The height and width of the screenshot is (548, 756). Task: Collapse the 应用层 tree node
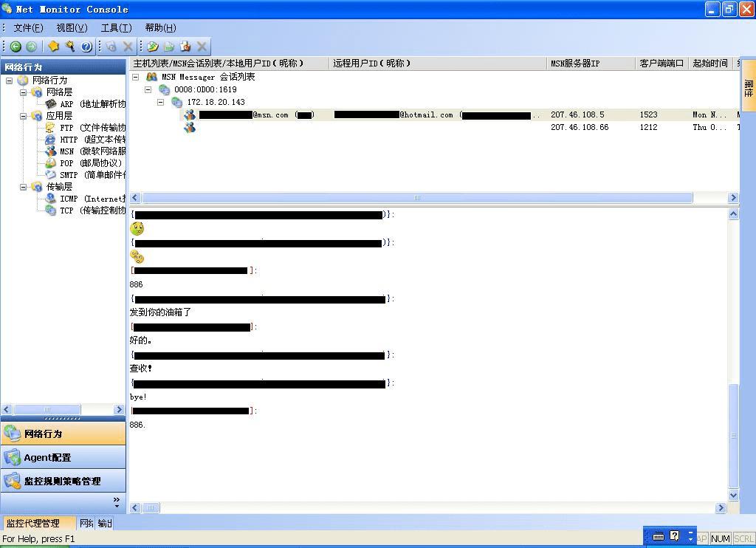point(23,116)
